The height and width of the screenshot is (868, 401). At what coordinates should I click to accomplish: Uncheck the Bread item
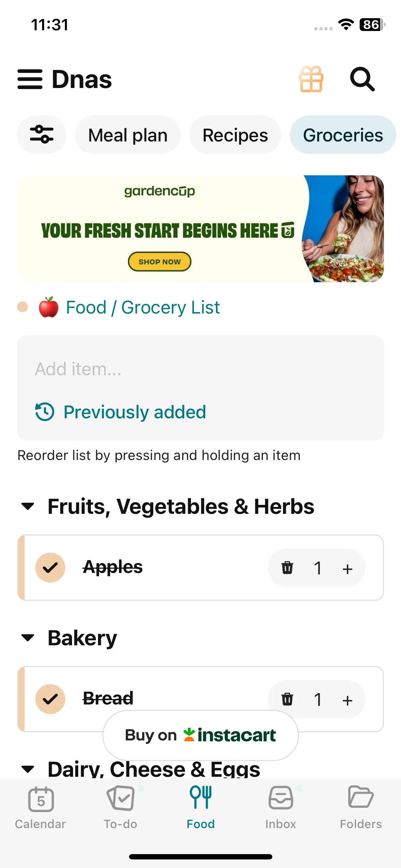tap(50, 699)
